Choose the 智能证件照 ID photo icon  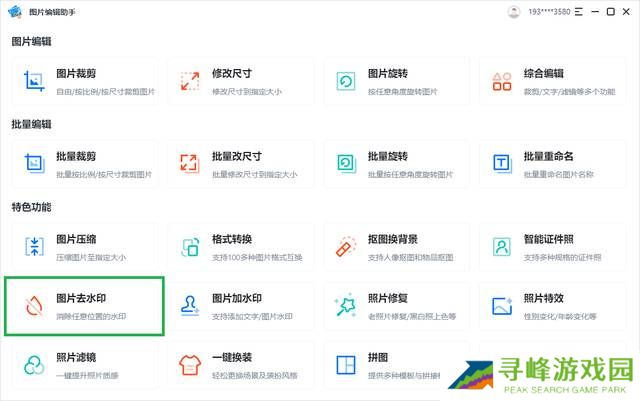click(x=501, y=246)
